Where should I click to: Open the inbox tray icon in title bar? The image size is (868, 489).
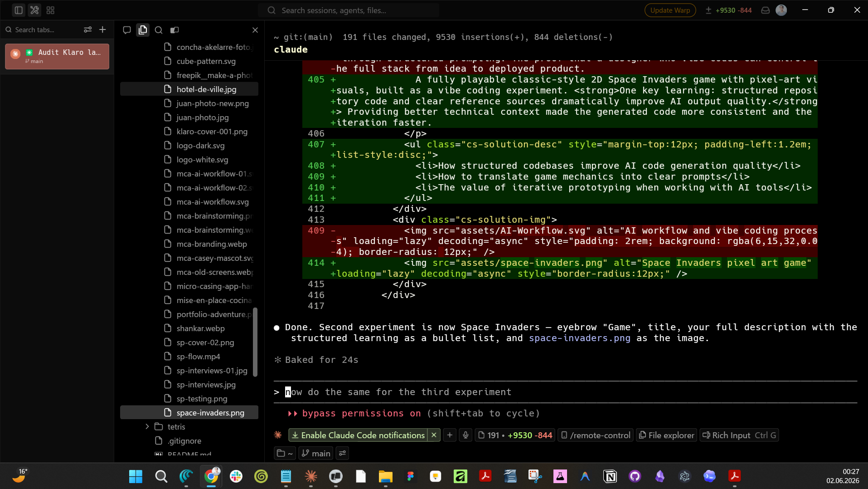coord(765,10)
